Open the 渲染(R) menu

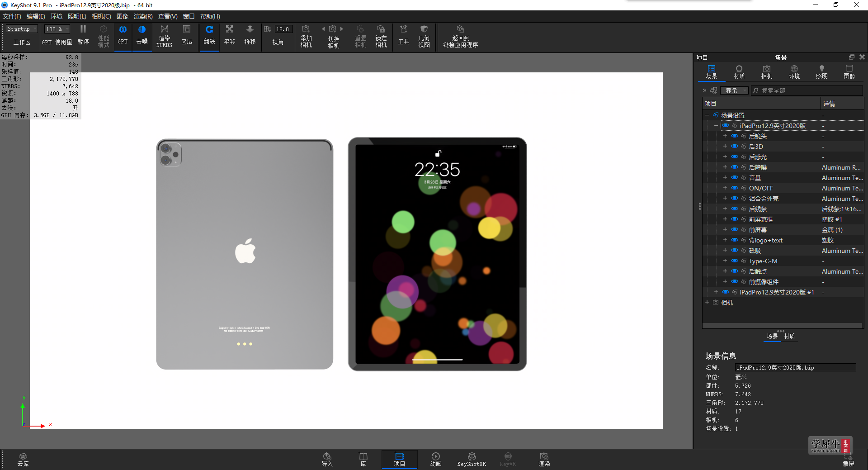(143, 16)
